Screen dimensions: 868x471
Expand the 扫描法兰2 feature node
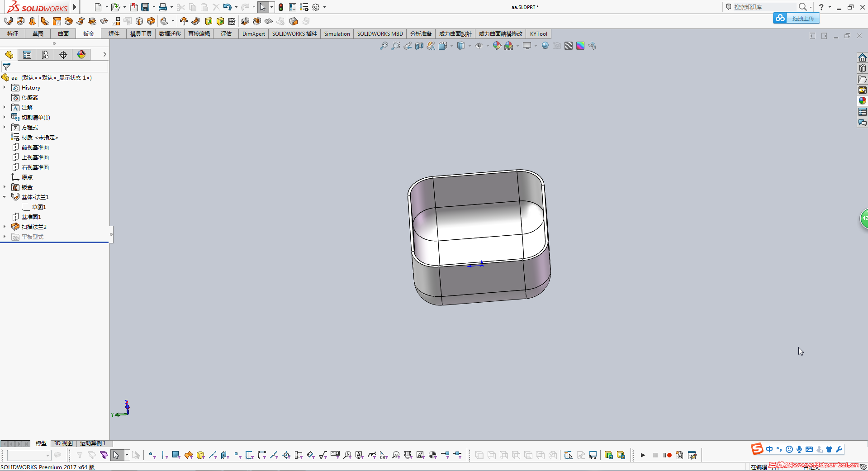pos(5,227)
